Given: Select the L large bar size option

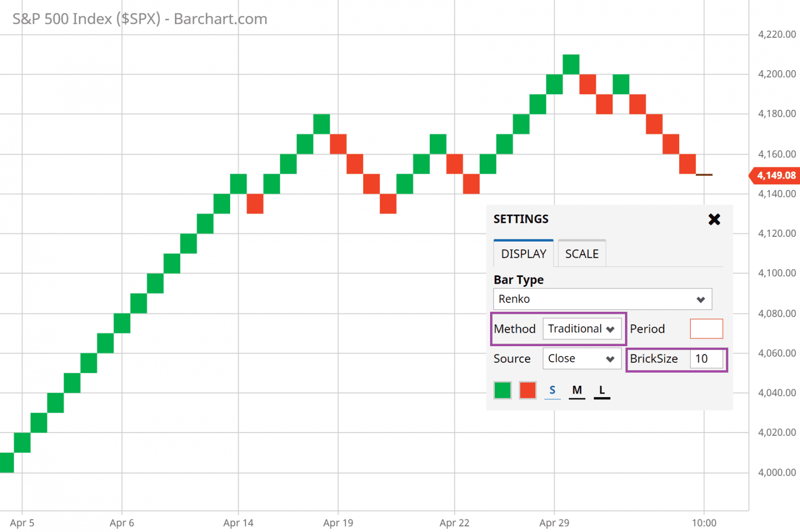Looking at the screenshot, I should pyautogui.click(x=602, y=389).
